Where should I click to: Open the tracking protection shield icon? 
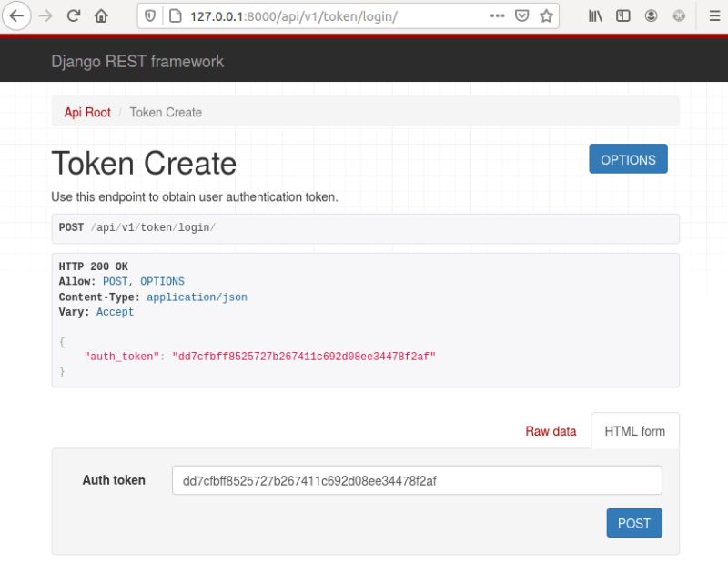(148, 15)
